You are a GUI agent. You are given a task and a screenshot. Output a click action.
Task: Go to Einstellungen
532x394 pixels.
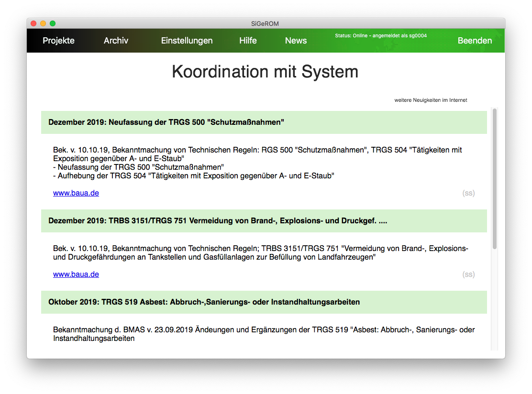pyautogui.click(x=187, y=41)
